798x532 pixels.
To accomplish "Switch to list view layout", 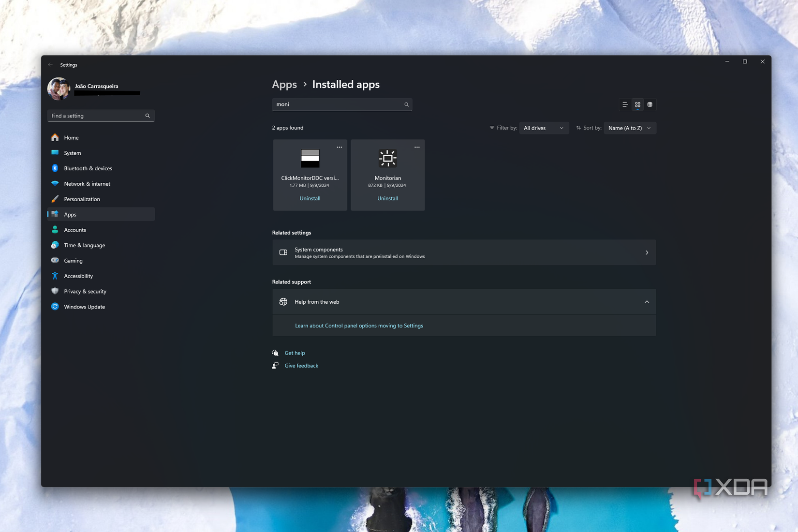I will pos(625,104).
